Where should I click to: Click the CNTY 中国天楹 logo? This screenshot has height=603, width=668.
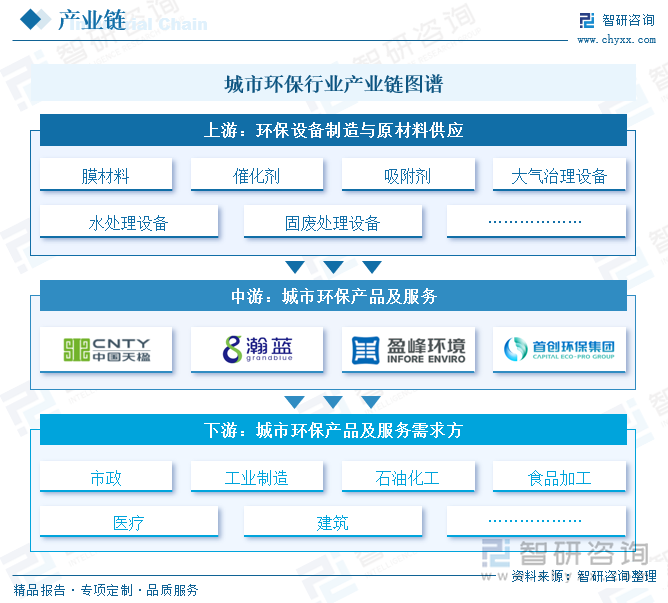click(106, 350)
